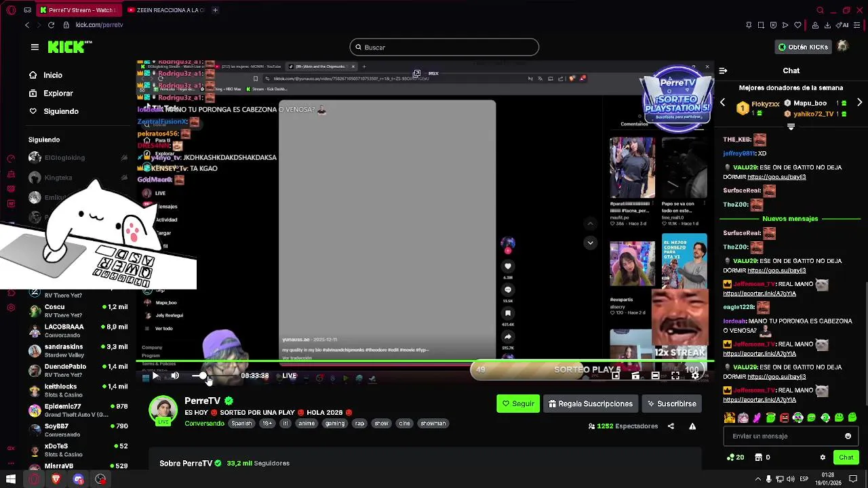Viewport: 868px width, 488px height.
Task: Mute the stream volume
Action: [x=175, y=376]
